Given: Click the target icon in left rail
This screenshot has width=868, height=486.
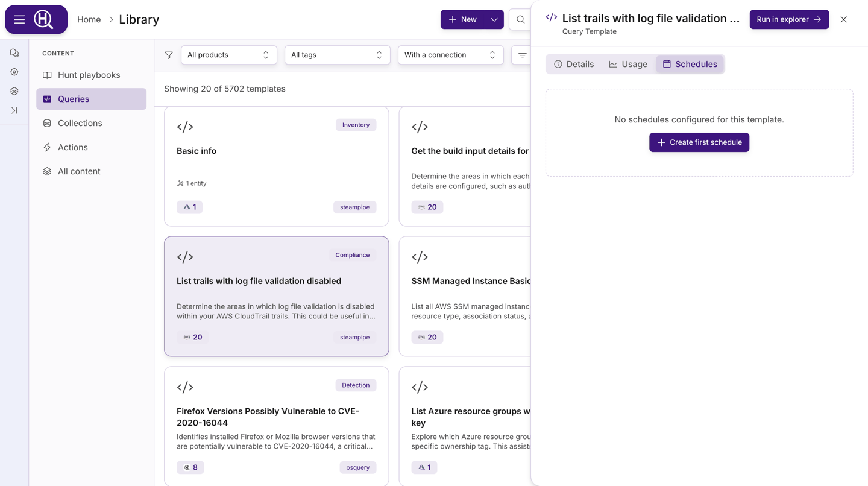Looking at the screenshot, I should tap(14, 72).
